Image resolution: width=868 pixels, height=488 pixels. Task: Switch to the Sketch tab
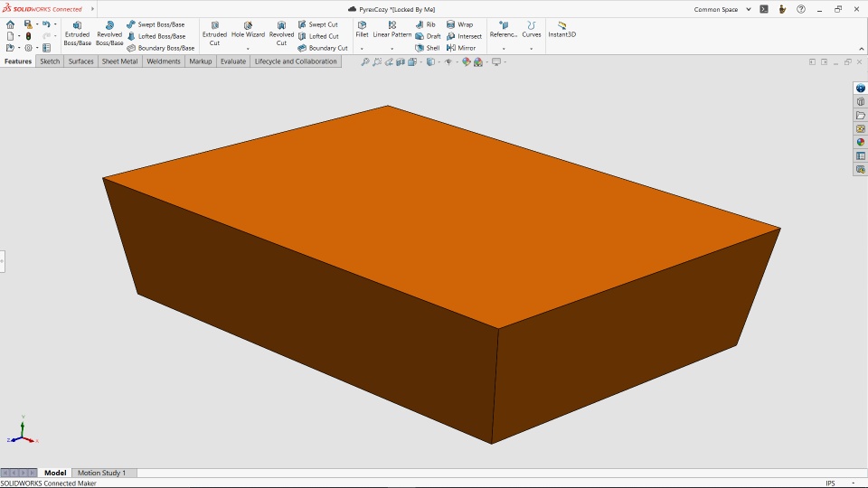pos(50,61)
